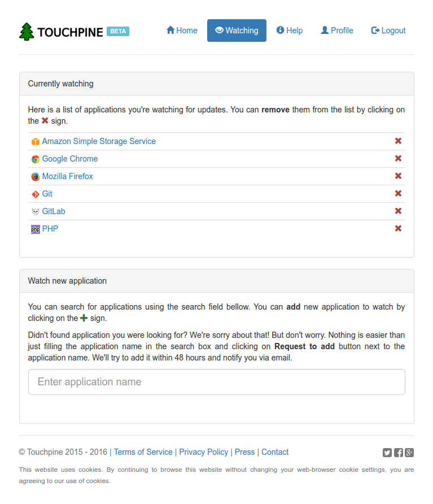The width and height of the screenshot is (433, 504).
Task: Click into the Enter application name field
Action: pyautogui.click(x=216, y=382)
